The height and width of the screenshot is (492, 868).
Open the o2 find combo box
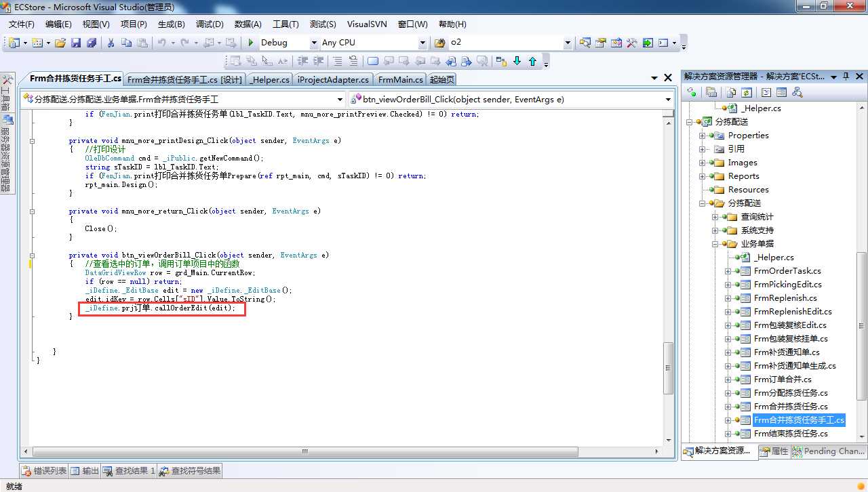point(568,43)
